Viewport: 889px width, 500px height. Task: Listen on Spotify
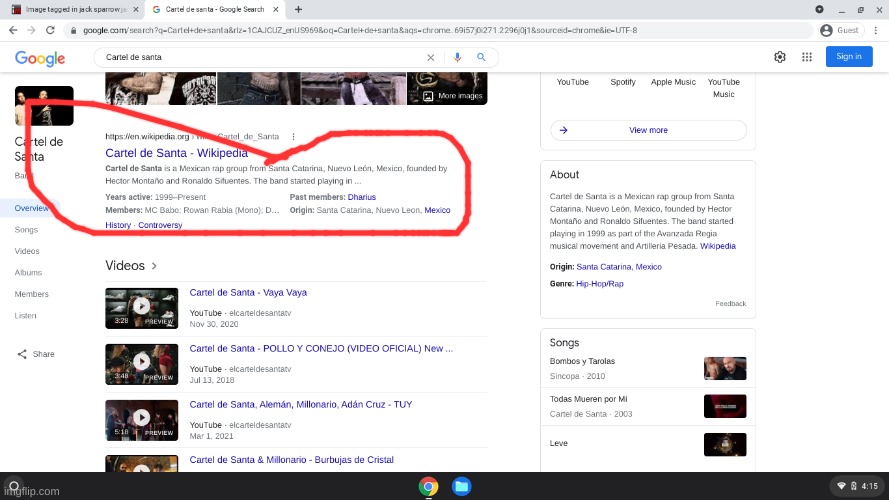(x=623, y=82)
